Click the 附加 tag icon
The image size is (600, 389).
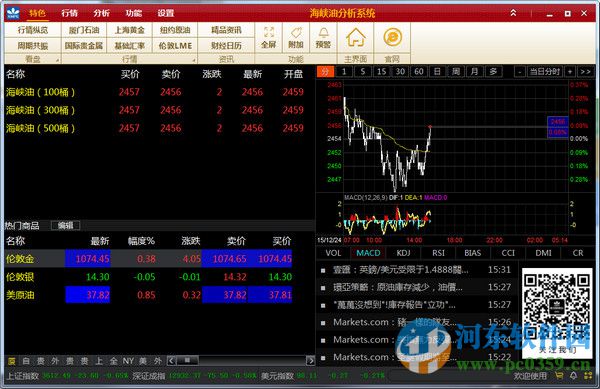click(x=296, y=37)
